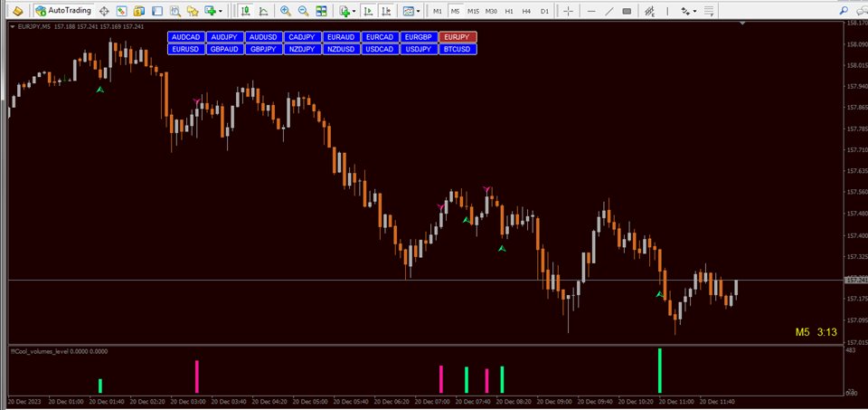The height and width of the screenshot is (410, 868).
Task: Expand the new chart dropdown arrow
Action: pos(221,11)
